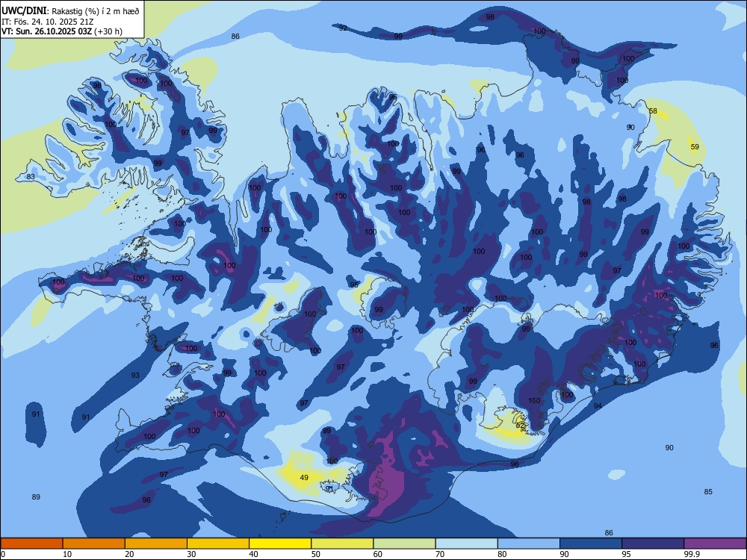The image size is (747, 560).
Task: Click the dark orange 0–10 legend swatch
Action: pos(31,544)
